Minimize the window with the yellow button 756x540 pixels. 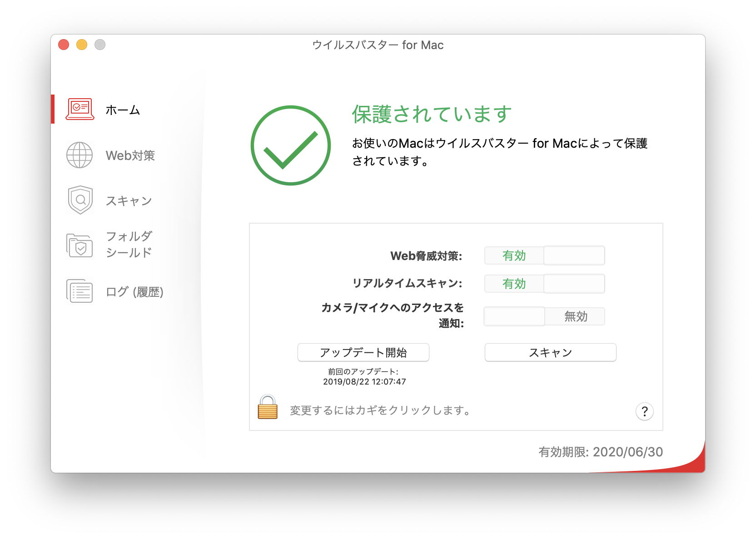pos(82,45)
